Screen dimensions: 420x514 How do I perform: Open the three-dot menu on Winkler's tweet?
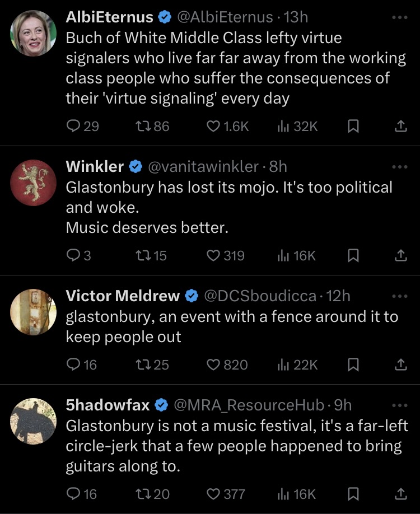(400, 166)
